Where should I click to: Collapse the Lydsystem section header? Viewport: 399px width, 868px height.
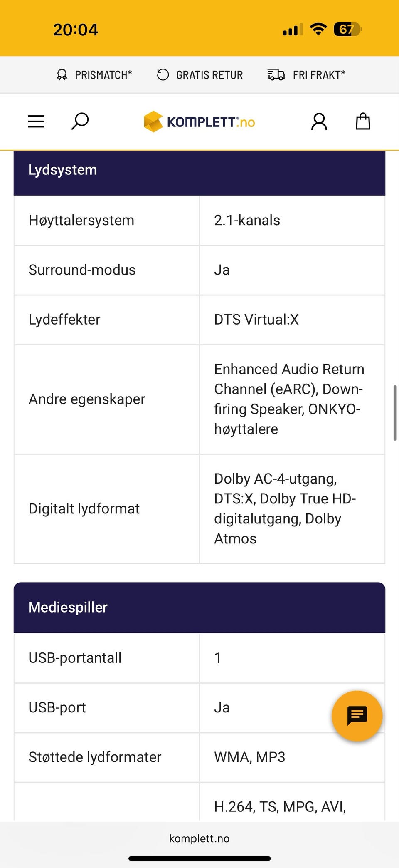coord(199,170)
